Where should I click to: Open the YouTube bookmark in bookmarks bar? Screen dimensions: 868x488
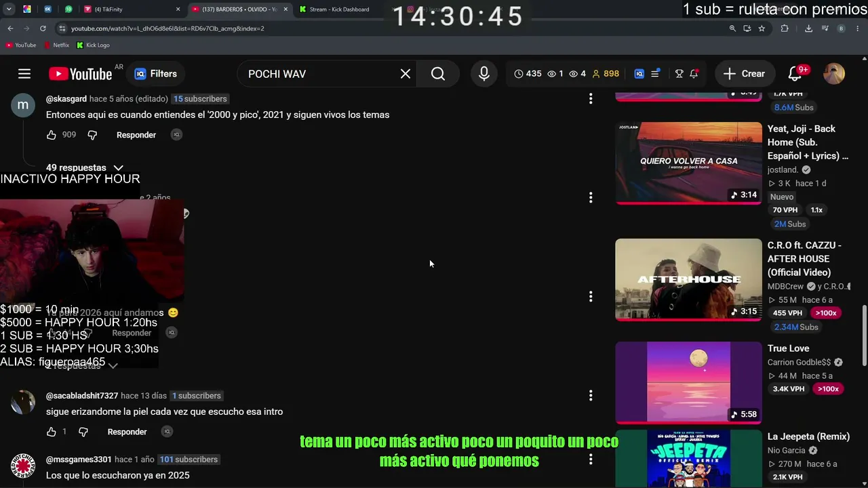21,45
